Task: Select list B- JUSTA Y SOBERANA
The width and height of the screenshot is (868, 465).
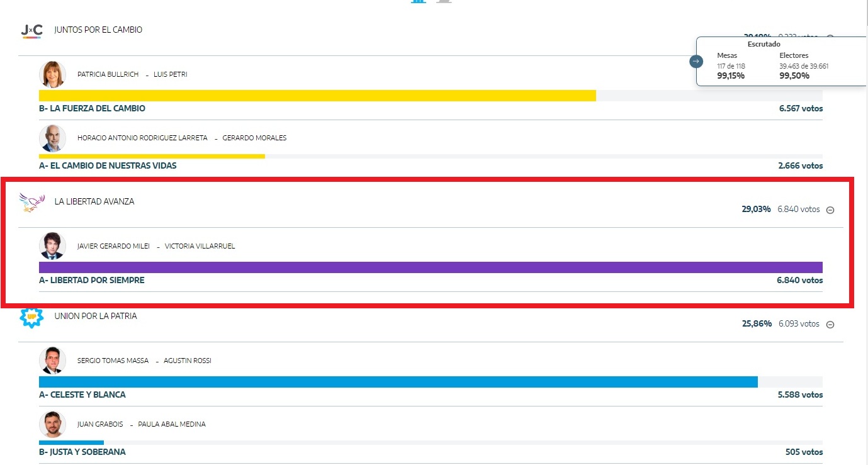Action: tap(82, 452)
